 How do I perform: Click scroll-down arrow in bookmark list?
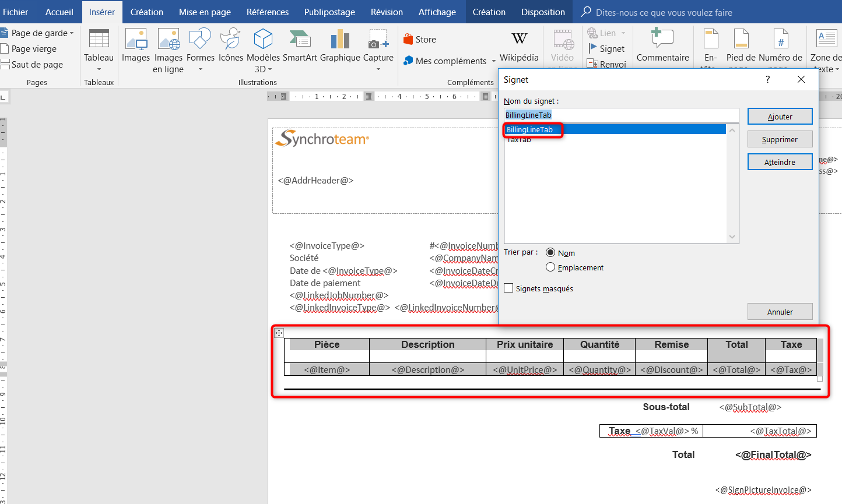(732, 237)
